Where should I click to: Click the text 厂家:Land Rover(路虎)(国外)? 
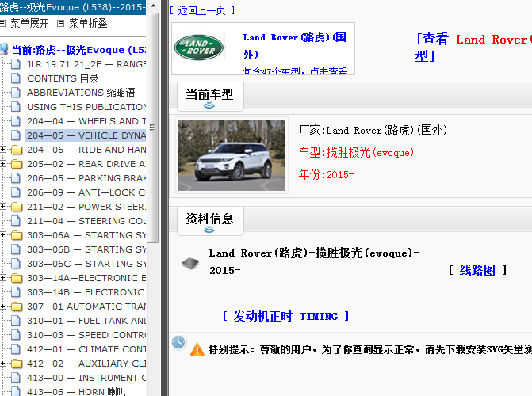point(373,130)
